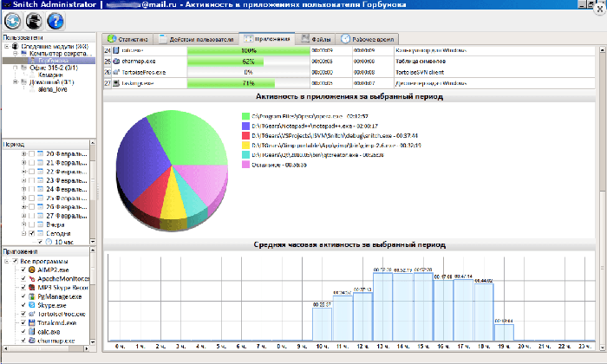
Task: Collapse the Компьютер секрета node
Action: point(15,54)
